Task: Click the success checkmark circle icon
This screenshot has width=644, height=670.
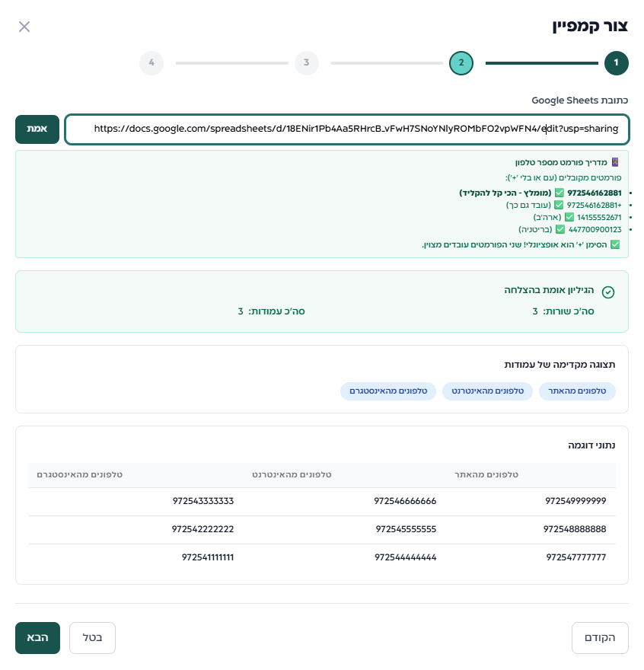Action: (x=607, y=292)
